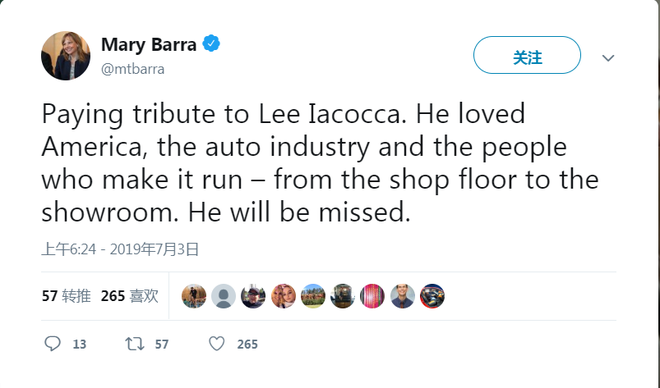Viewport: 660px width, 388px height.
Task: Open the pink striped liker avatar
Action: [x=373, y=296]
